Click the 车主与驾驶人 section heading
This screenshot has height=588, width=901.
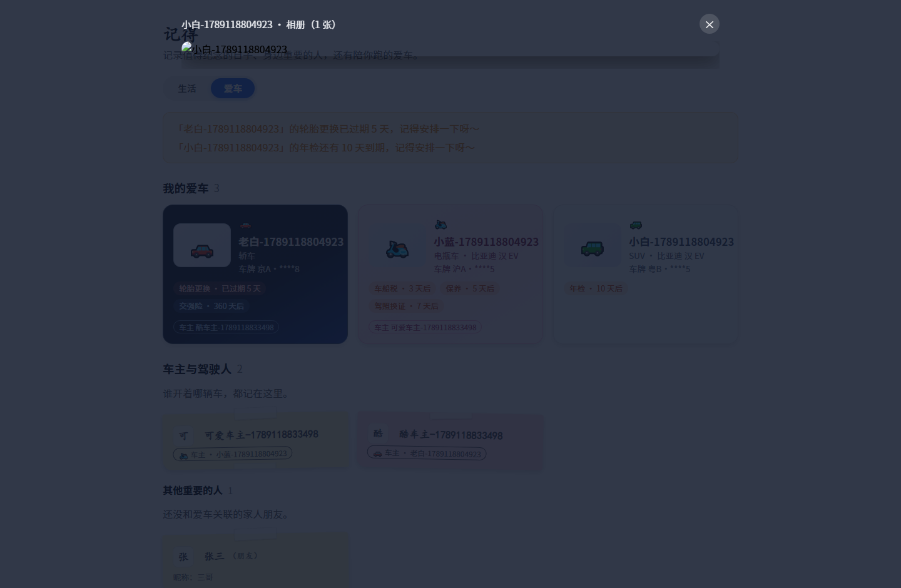pos(197,369)
